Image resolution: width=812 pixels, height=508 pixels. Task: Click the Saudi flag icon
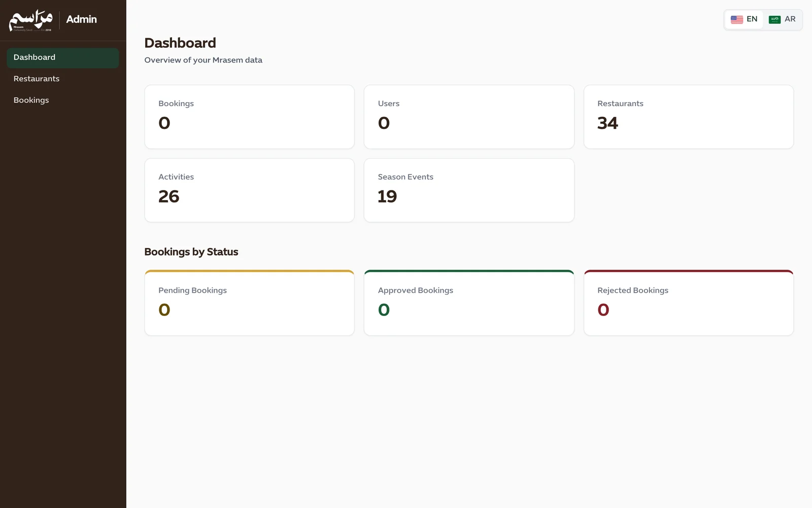tap(774, 19)
